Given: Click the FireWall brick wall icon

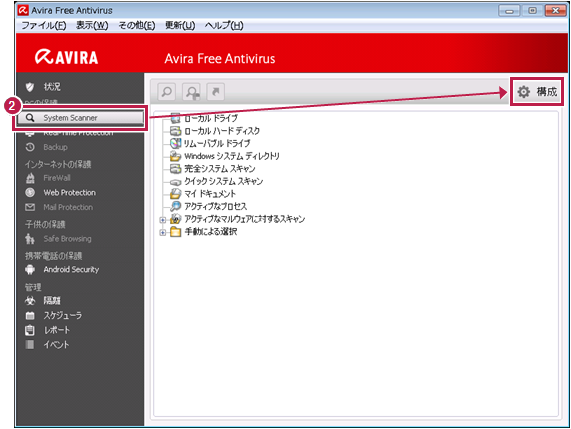Looking at the screenshot, I should pos(30,178).
